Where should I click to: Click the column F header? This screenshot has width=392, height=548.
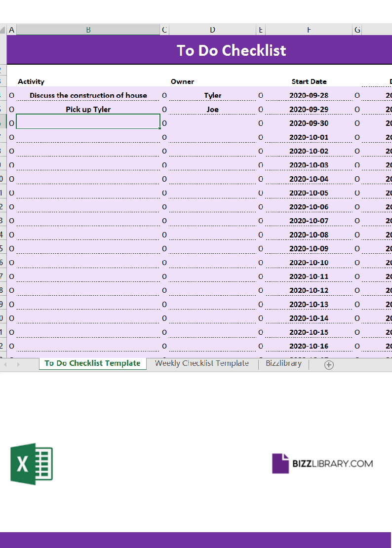(x=309, y=30)
